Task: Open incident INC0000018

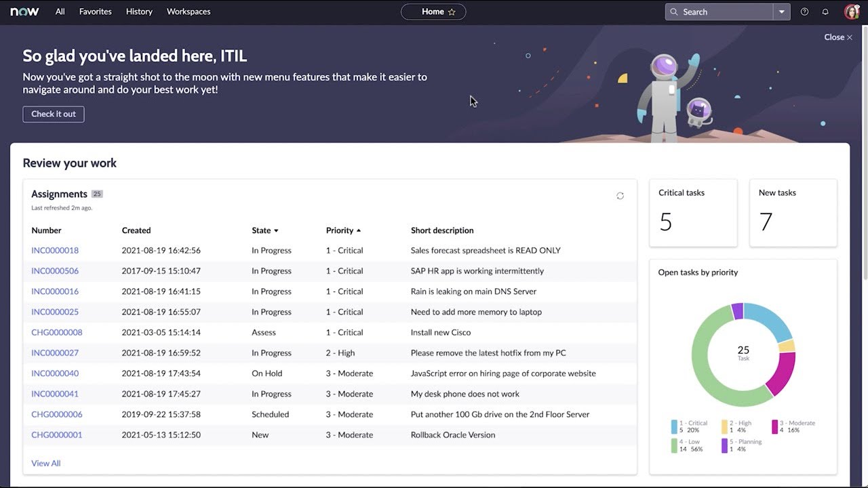Action: [55, 250]
